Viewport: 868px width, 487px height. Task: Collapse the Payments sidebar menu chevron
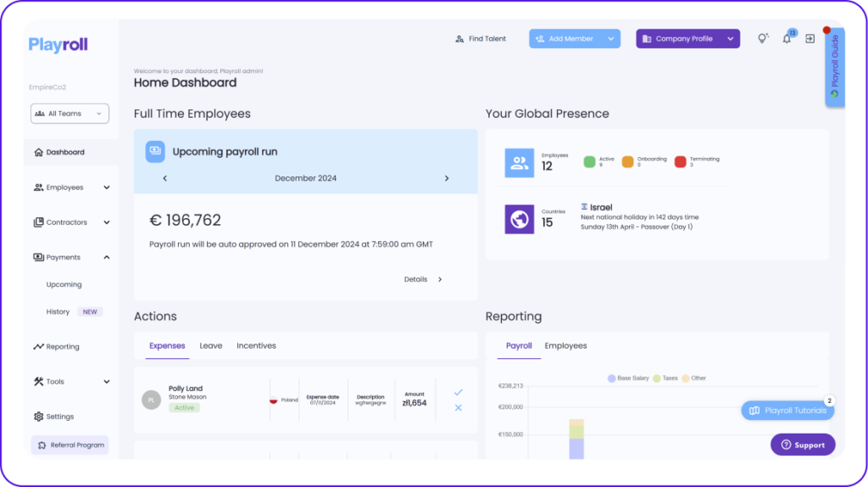tap(106, 257)
